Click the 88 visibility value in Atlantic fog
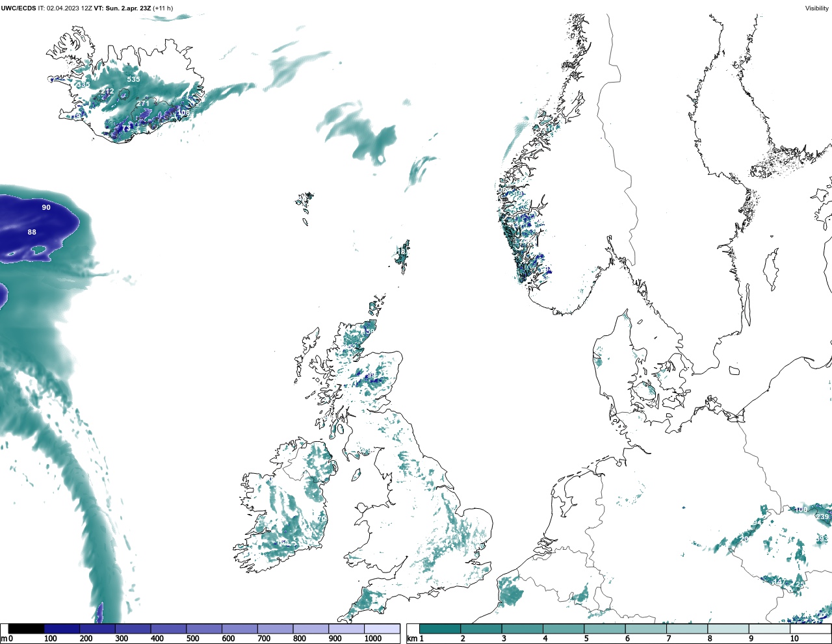 32,233
